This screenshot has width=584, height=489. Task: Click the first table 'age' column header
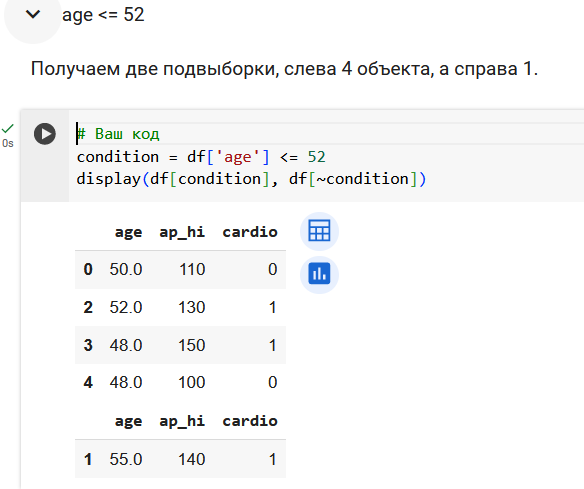[128, 232]
